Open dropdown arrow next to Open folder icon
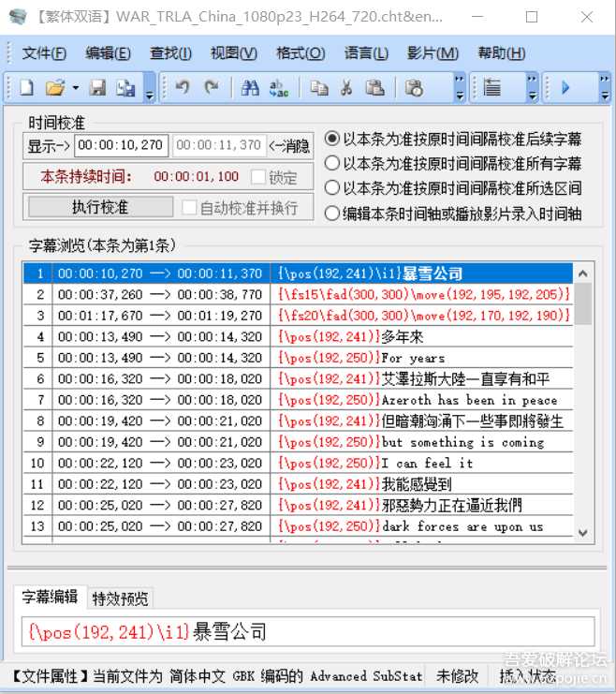The height and width of the screenshot is (694, 616). tap(75, 88)
